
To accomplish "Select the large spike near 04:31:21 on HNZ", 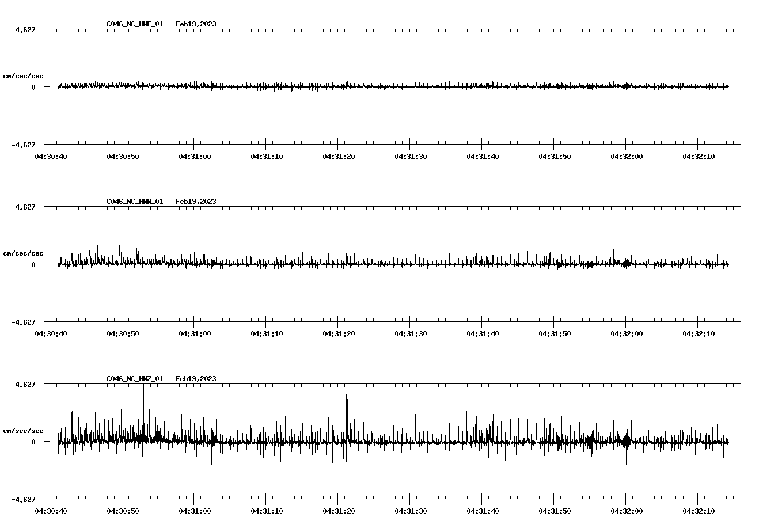I will tap(347, 415).
